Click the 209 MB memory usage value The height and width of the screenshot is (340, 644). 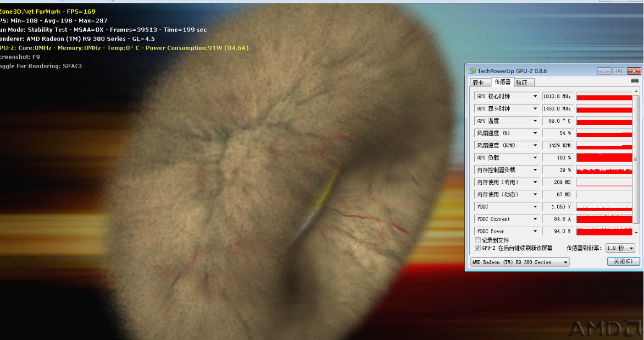coord(557,182)
